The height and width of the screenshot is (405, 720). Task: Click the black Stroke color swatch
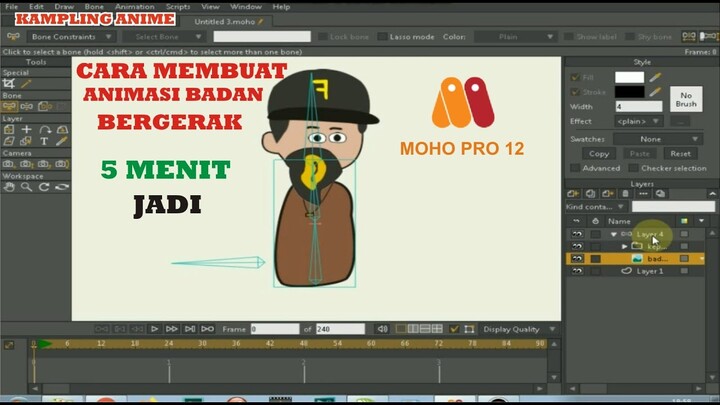click(630, 92)
